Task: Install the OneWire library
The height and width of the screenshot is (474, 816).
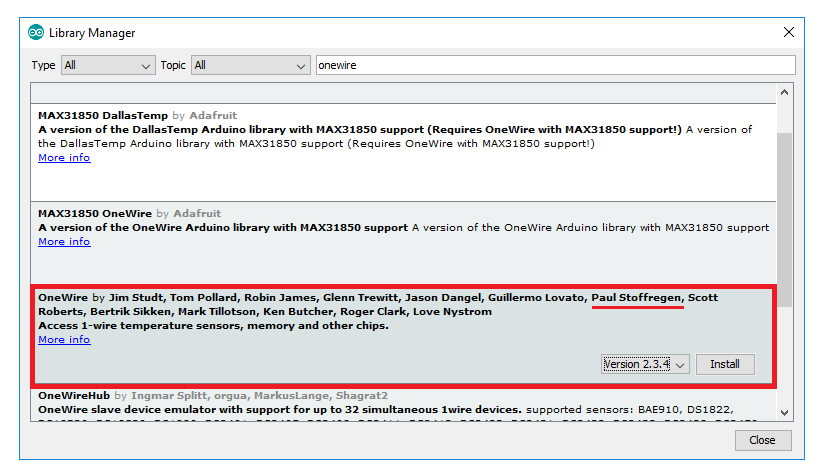Action: (725, 364)
